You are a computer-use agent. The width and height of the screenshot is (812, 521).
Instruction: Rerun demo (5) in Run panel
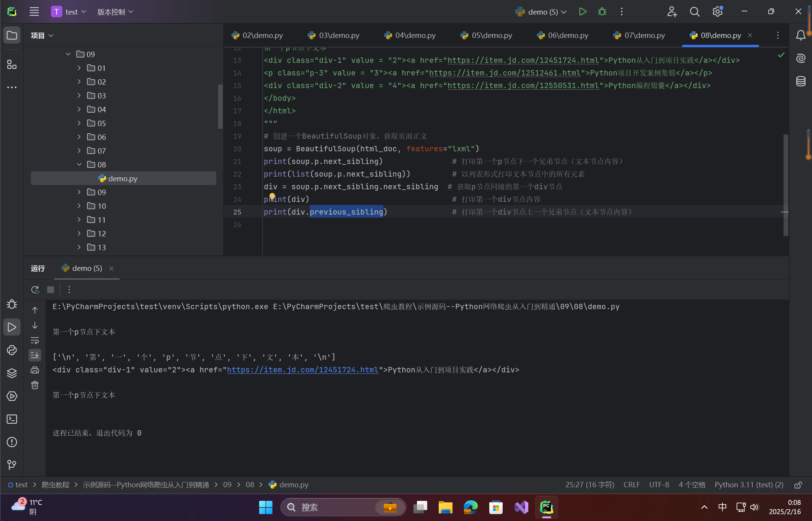point(35,290)
